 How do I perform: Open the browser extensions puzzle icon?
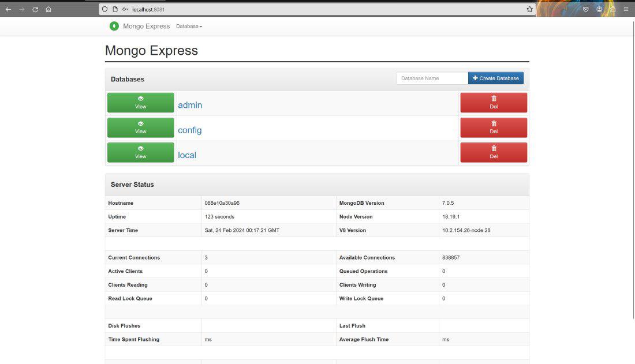(612, 9)
